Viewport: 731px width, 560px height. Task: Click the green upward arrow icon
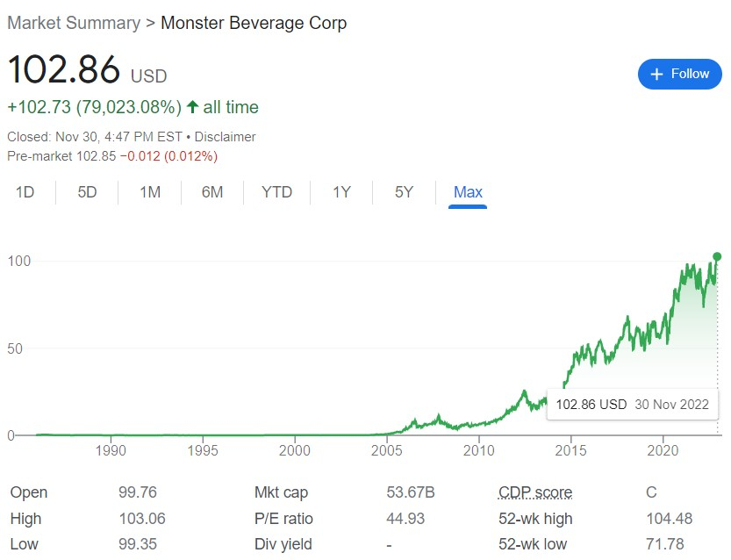(192, 107)
